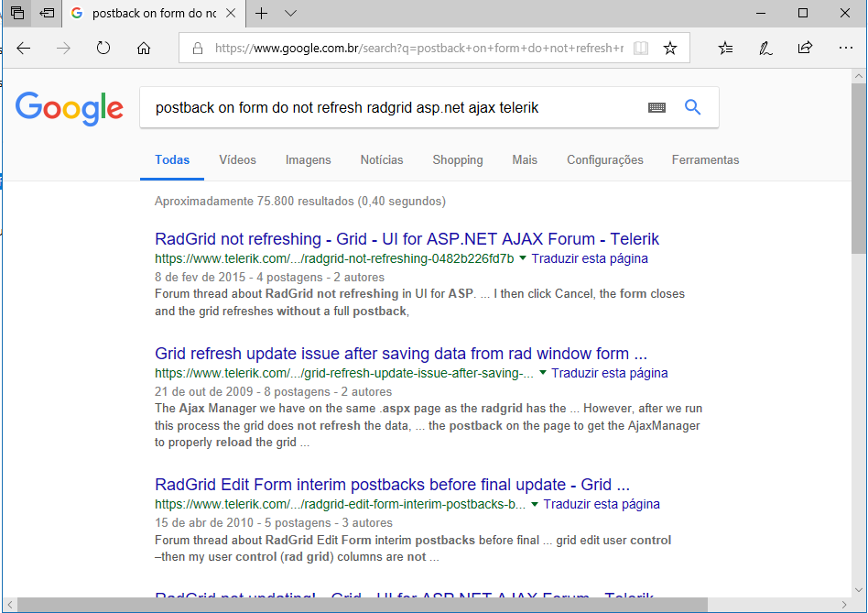Open the tabs you've set aside icon
868x613 pixels.
click(x=17, y=13)
